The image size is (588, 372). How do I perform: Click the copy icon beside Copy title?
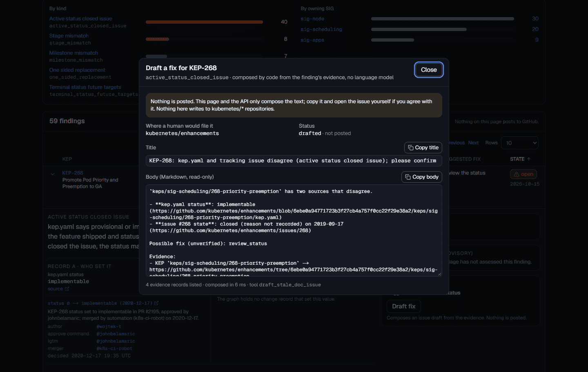tap(411, 148)
